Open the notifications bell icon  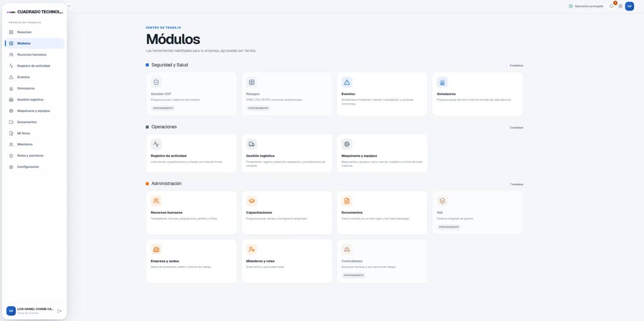[x=611, y=6]
